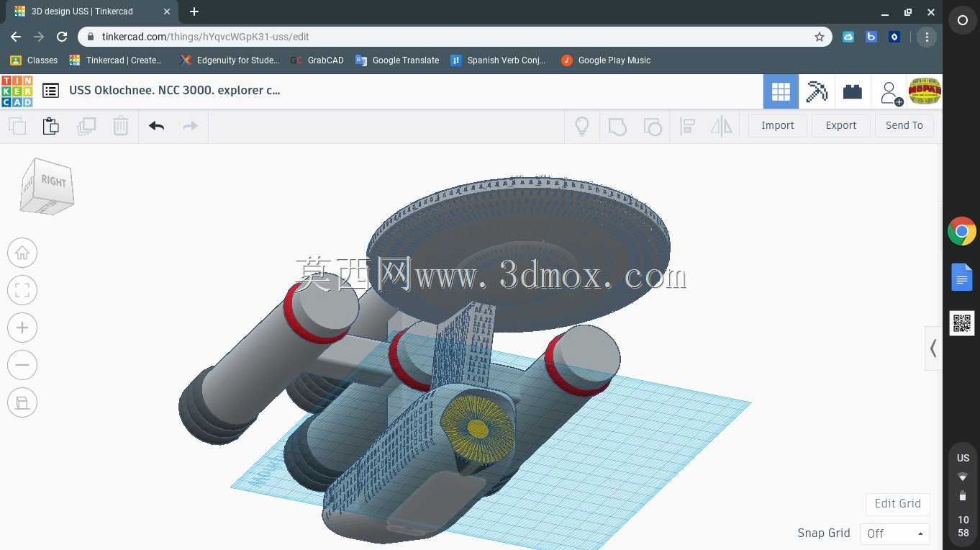Toggle Show All lightbulb icon
The width and height of the screenshot is (980, 550).
click(x=582, y=127)
